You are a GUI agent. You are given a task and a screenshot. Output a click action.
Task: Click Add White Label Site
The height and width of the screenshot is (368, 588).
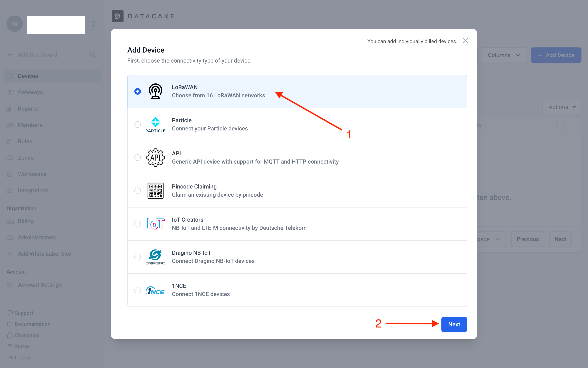[44, 254]
